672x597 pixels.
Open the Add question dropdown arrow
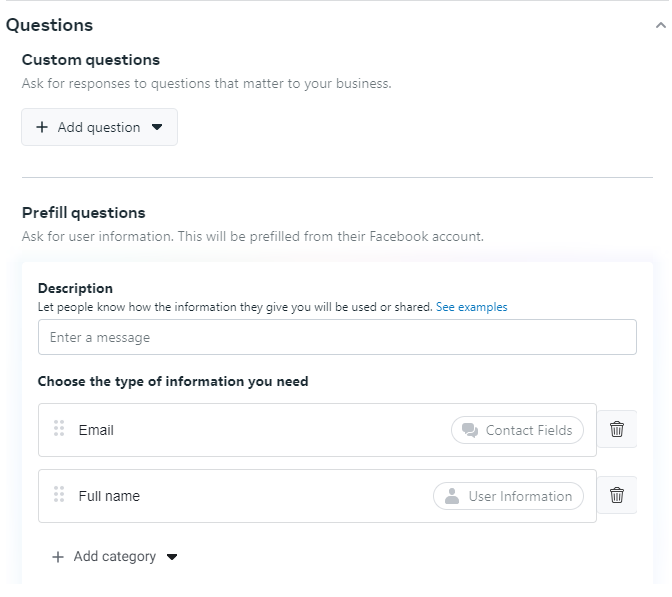pyautogui.click(x=157, y=127)
